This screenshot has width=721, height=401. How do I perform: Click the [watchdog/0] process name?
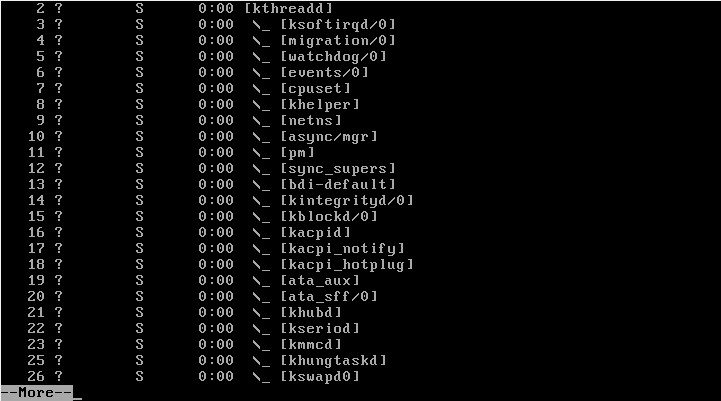coord(333,57)
